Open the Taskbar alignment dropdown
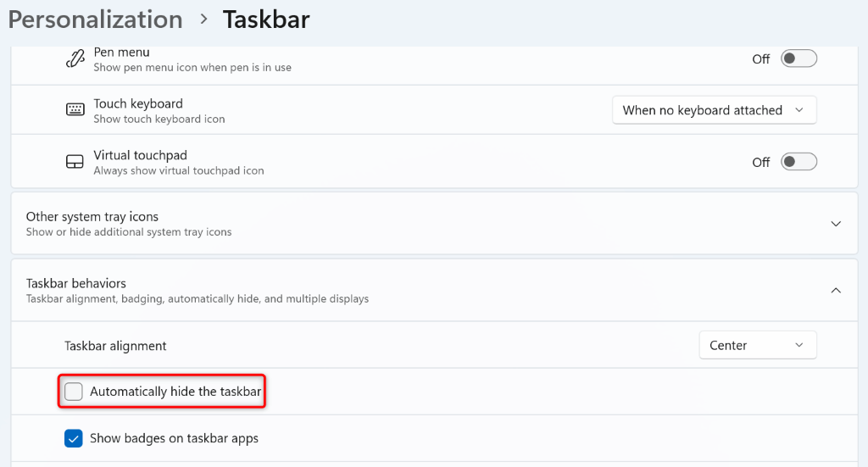The width and height of the screenshot is (868, 467). (x=757, y=346)
